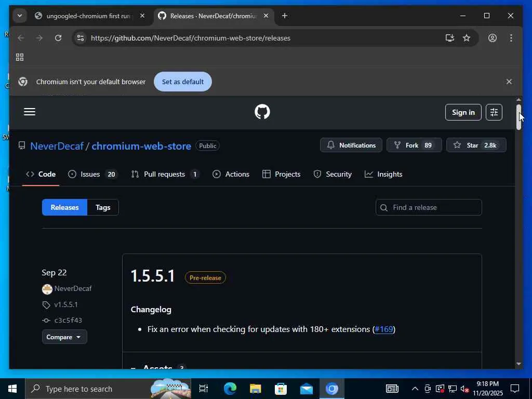The height and width of the screenshot is (399, 532).
Task: Close the ungoogled-chromium first run tab
Action: point(142,16)
